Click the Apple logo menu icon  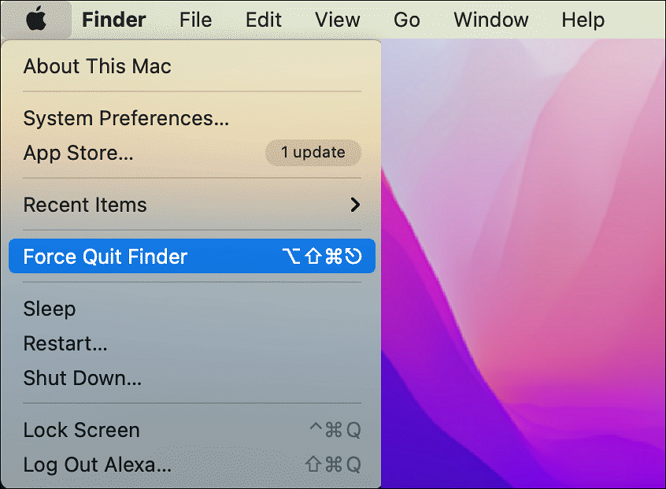coord(36,19)
